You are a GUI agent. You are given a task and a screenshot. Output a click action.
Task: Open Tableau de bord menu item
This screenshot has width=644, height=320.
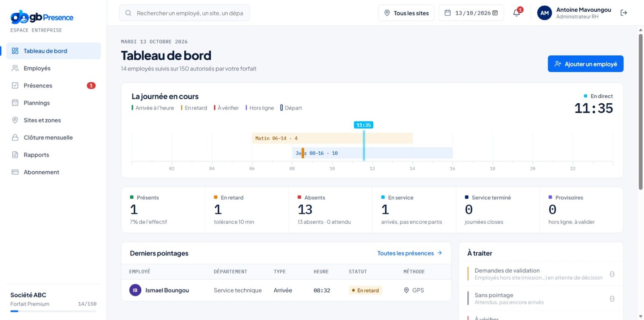tap(54, 51)
